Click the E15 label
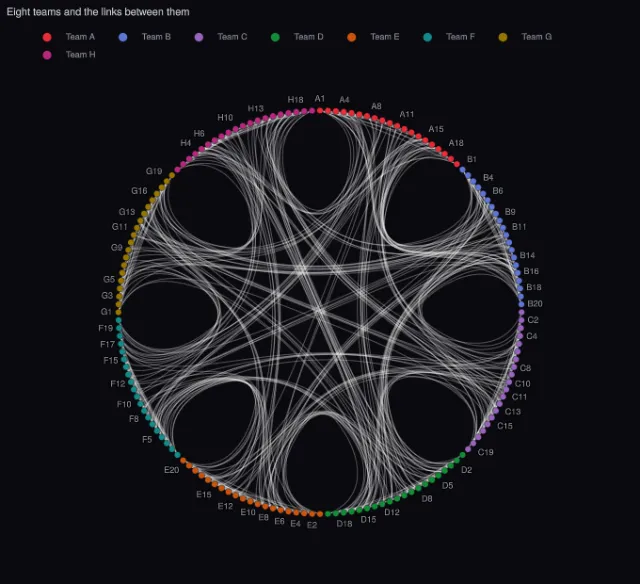The height and width of the screenshot is (584, 640). pos(204,495)
